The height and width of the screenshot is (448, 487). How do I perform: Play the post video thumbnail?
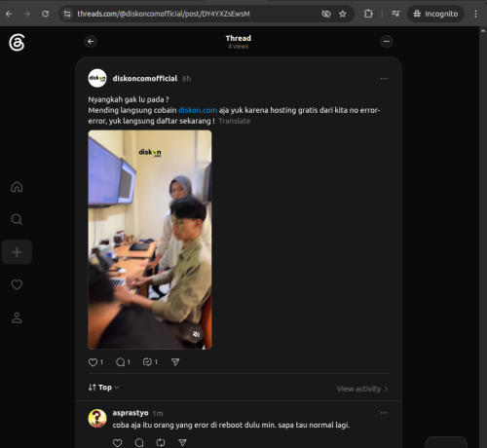click(150, 240)
